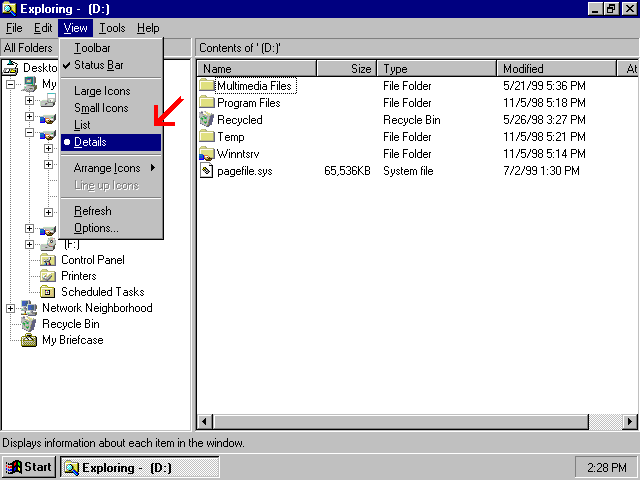Select the Multimedia Files name text

[255, 86]
